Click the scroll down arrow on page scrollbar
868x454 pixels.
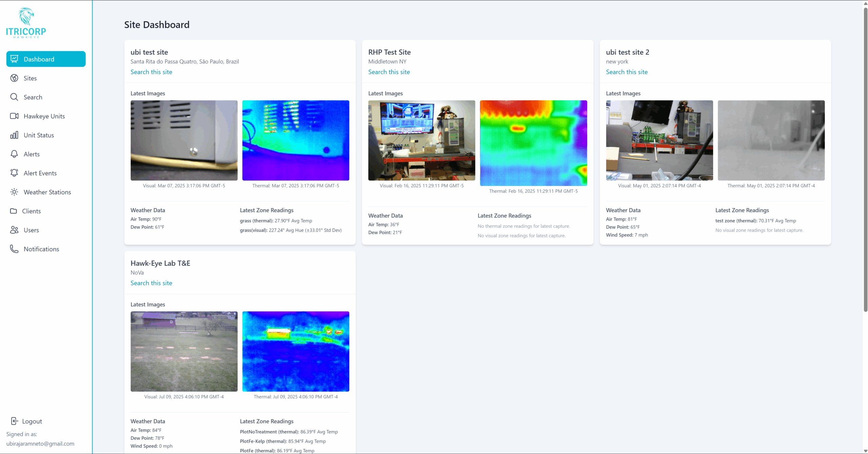click(x=865, y=451)
